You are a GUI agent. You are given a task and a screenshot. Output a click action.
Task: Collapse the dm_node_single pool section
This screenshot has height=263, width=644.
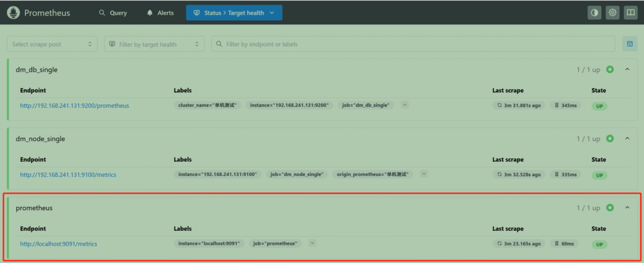coord(627,138)
